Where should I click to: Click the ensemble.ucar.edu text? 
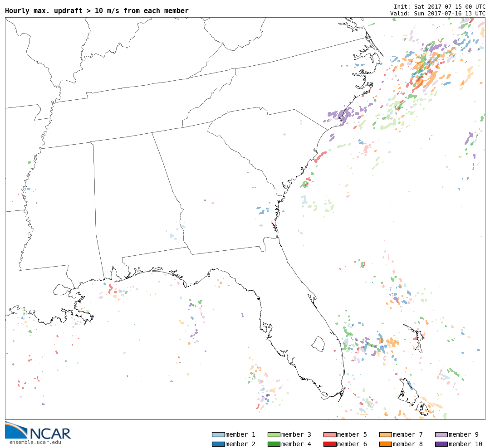35,442
